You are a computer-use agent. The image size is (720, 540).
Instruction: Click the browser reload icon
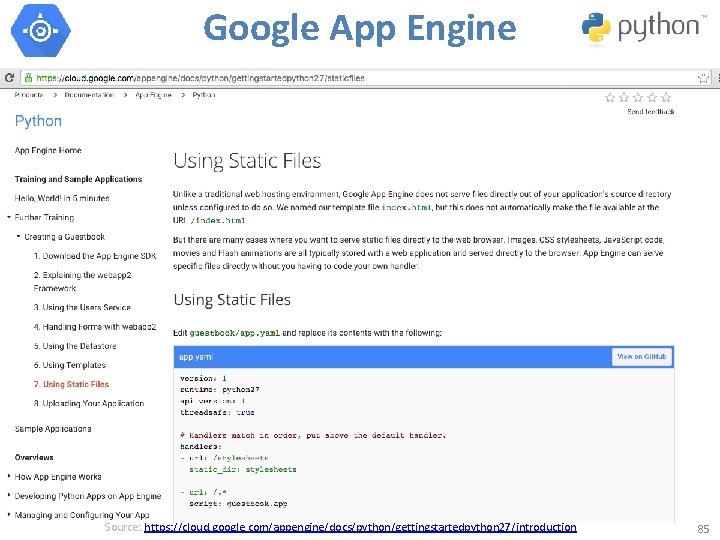[9, 78]
